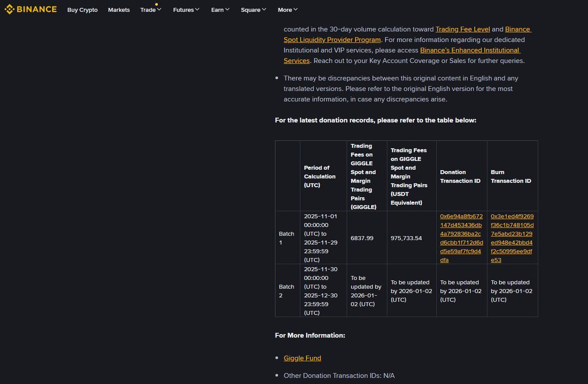Expand the More dropdown chevron
The height and width of the screenshot is (384, 588).
296,9
